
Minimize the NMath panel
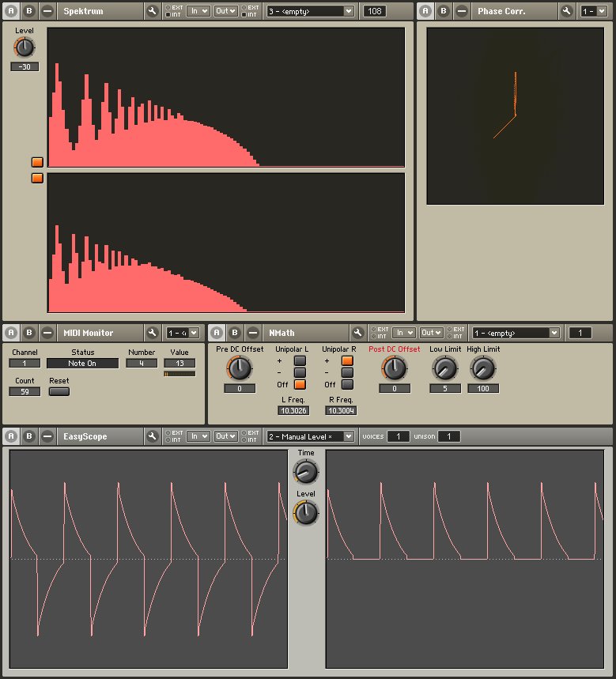coord(252,333)
